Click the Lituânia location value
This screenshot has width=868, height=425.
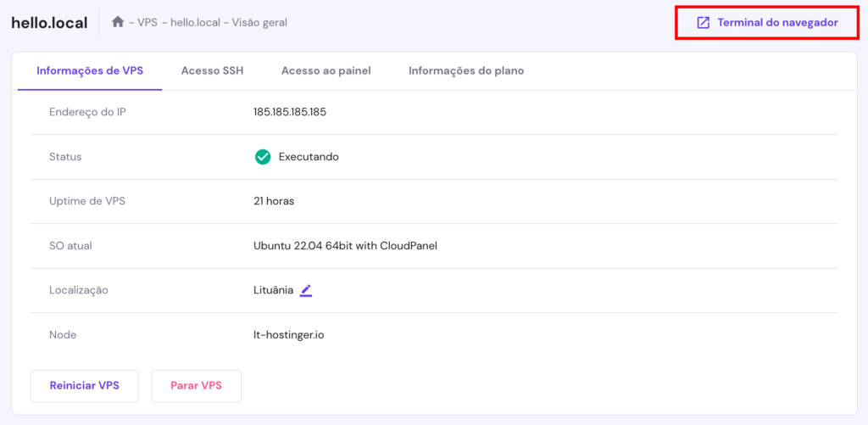[x=274, y=290]
